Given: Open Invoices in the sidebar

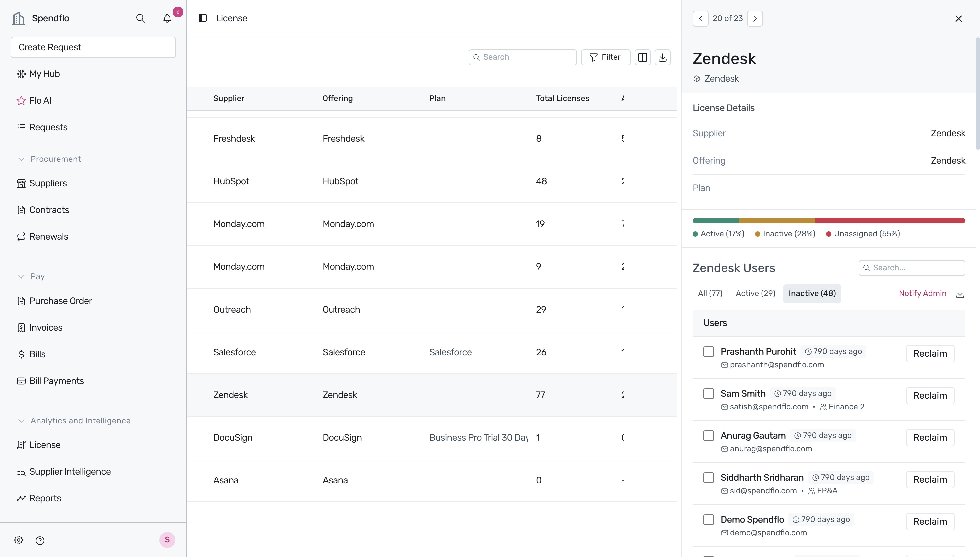Looking at the screenshot, I should 39,328.
